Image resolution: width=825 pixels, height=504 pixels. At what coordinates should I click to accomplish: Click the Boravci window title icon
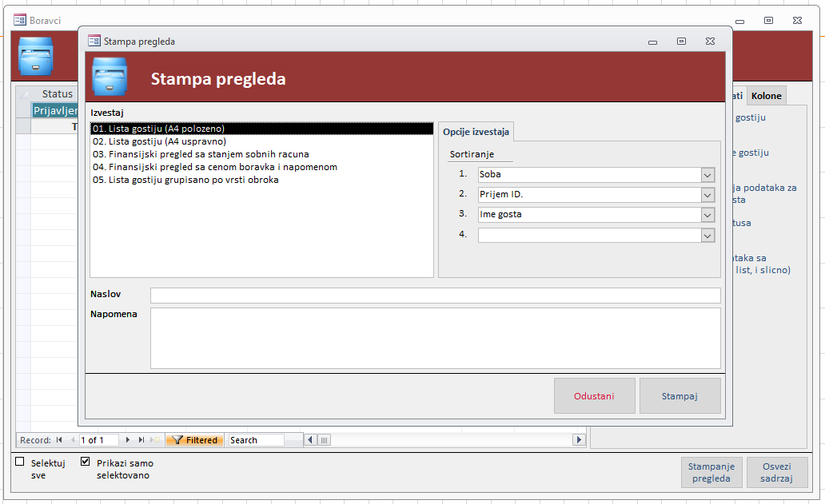pos(20,20)
